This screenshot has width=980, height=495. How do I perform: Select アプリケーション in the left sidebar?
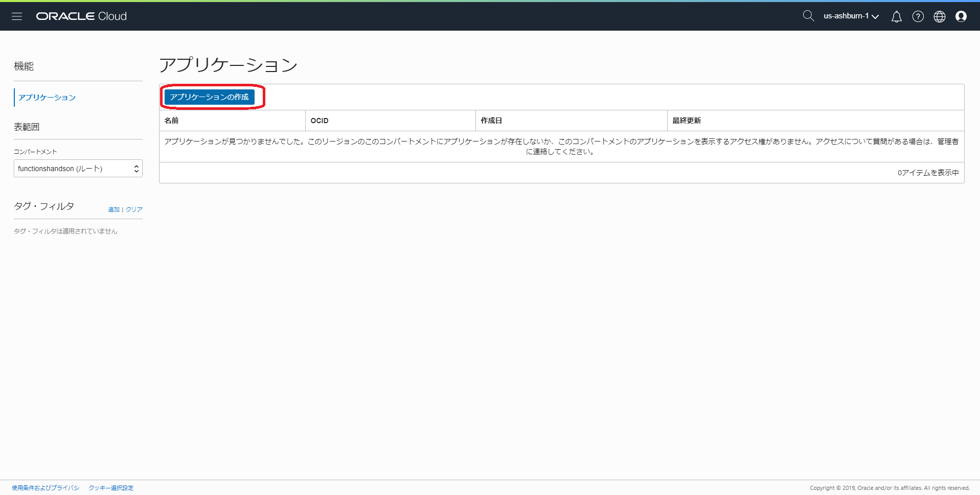(x=47, y=98)
